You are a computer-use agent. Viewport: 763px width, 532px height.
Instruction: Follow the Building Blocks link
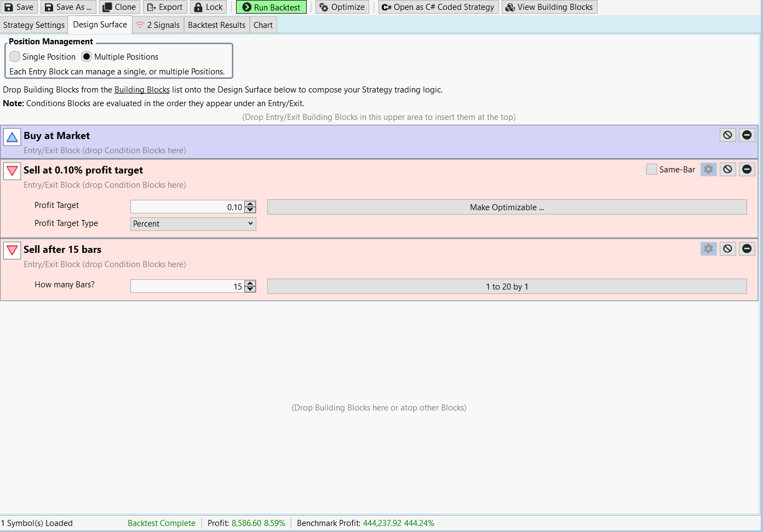pos(142,90)
